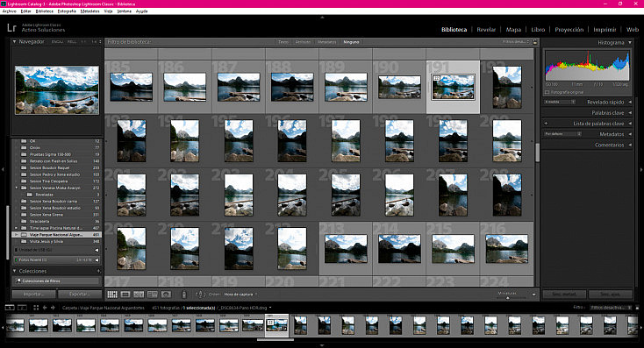Open Por defecto metadata set dropdown

[562, 134]
